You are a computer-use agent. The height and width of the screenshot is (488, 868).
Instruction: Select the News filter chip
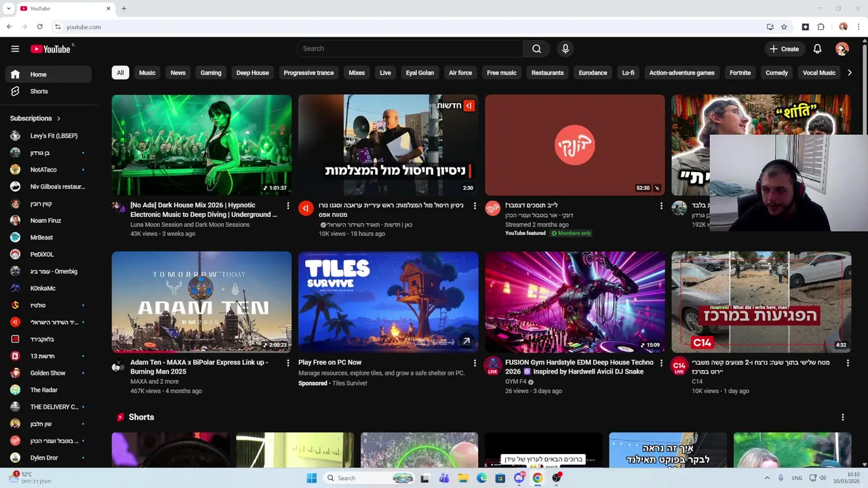click(x=178, y=73)
